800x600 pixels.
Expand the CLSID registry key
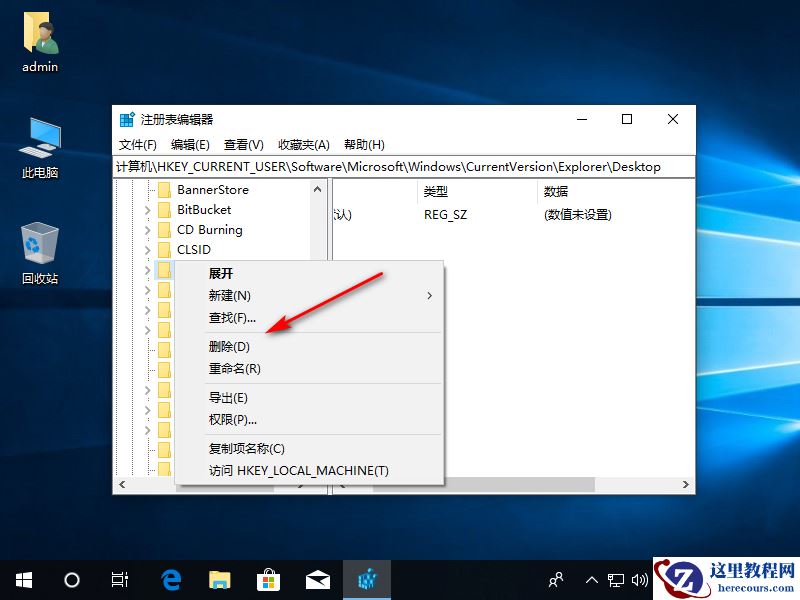150,250
